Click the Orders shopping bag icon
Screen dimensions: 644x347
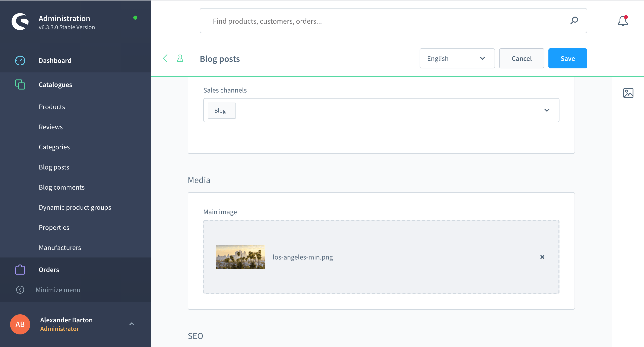pos(20,270)
